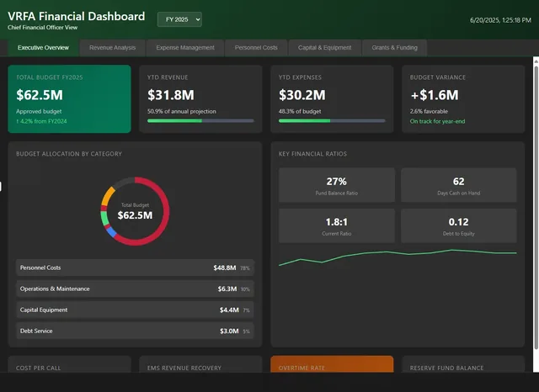
Task: Click the date and time stamp in the header
Action: click(500, 20)
